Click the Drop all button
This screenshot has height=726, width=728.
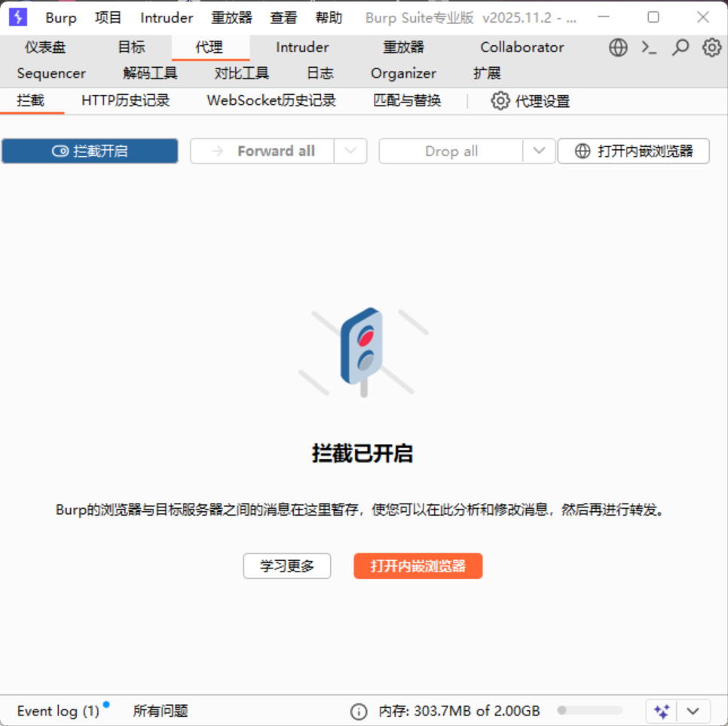click(x=451, y=151)
